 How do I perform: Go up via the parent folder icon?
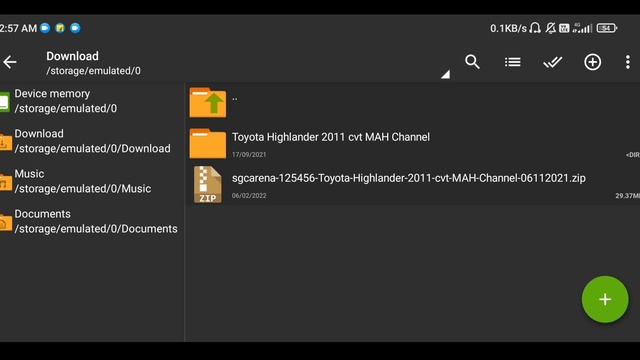coord(208,103)
